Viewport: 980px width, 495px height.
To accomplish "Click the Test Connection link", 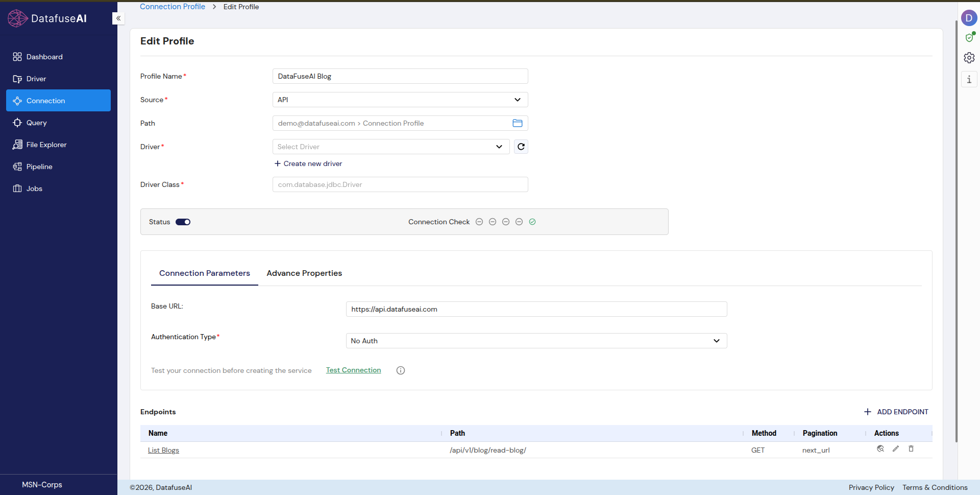I will (x=353, y=370).
